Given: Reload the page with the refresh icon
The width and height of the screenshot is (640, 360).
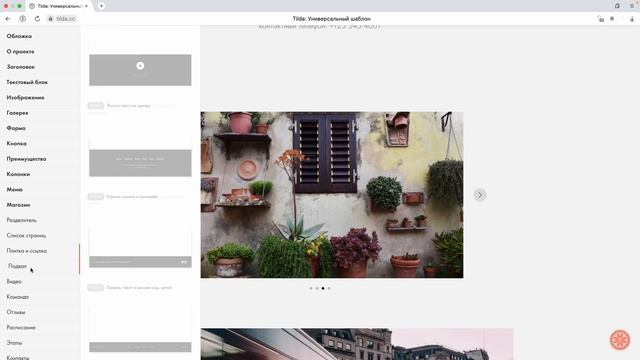Looking at the screenshot, I should click(37, 19).
